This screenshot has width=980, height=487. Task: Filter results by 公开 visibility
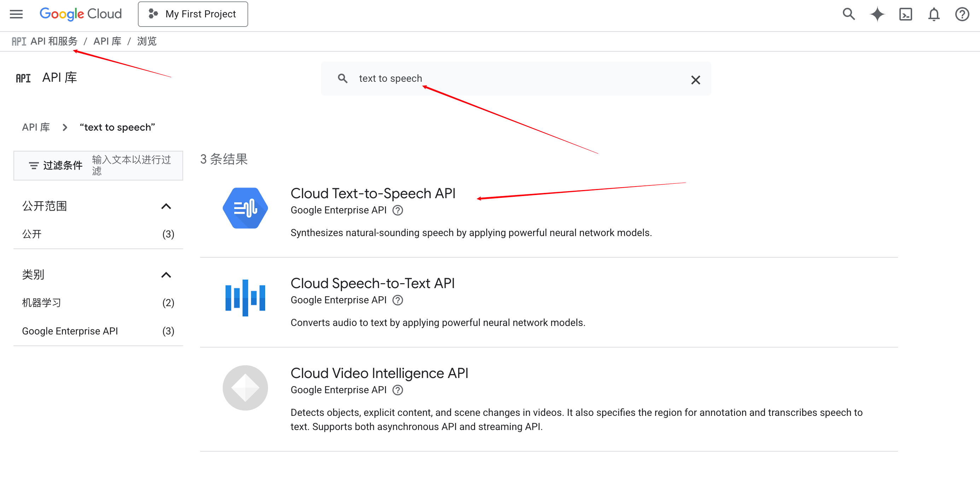[x=32, y=234]
